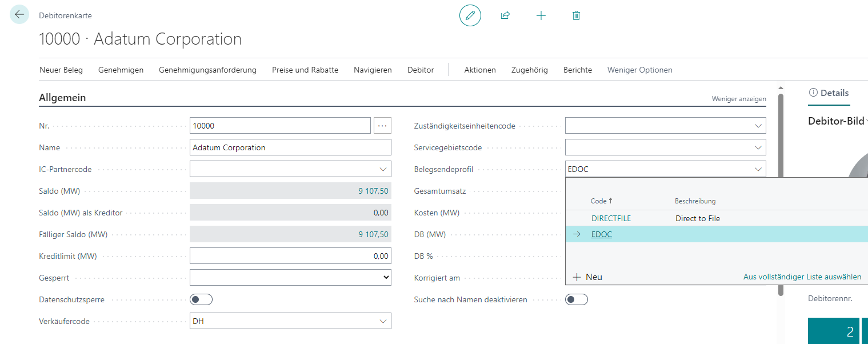The height and width of the screenshot is (344, 868).
Task: Click into the Kreditlimit (MW) field
Action: tap(290, 256)
